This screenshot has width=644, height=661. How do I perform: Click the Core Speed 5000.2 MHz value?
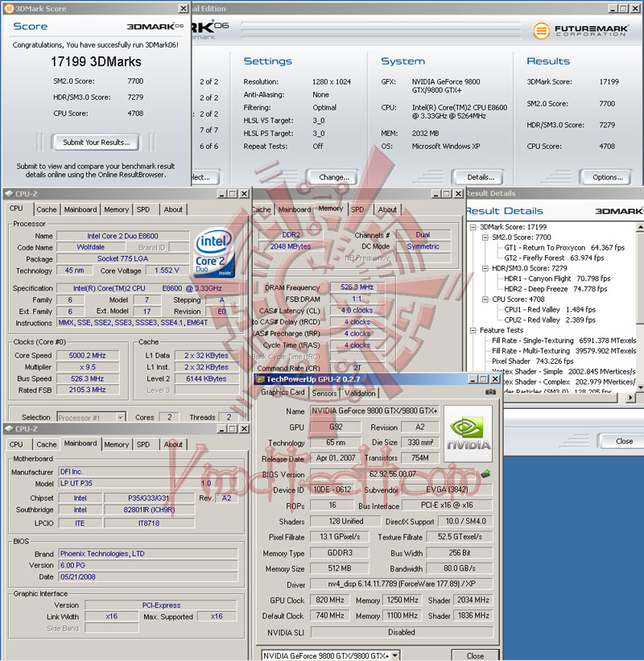point(88,356)
